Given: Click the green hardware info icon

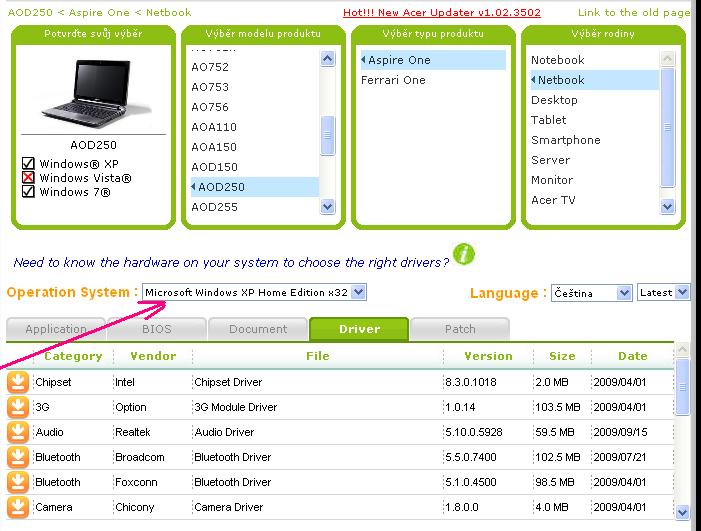Looking at the screenshot, I should 464,254.
